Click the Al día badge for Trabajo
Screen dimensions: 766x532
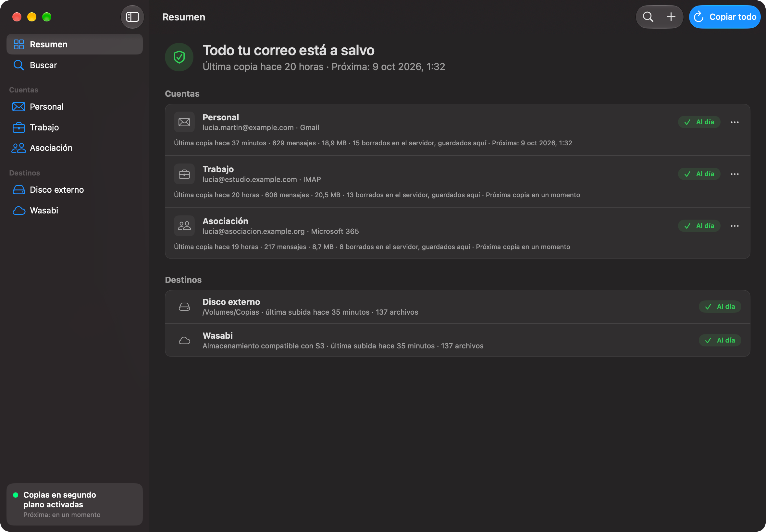point(699,174)
